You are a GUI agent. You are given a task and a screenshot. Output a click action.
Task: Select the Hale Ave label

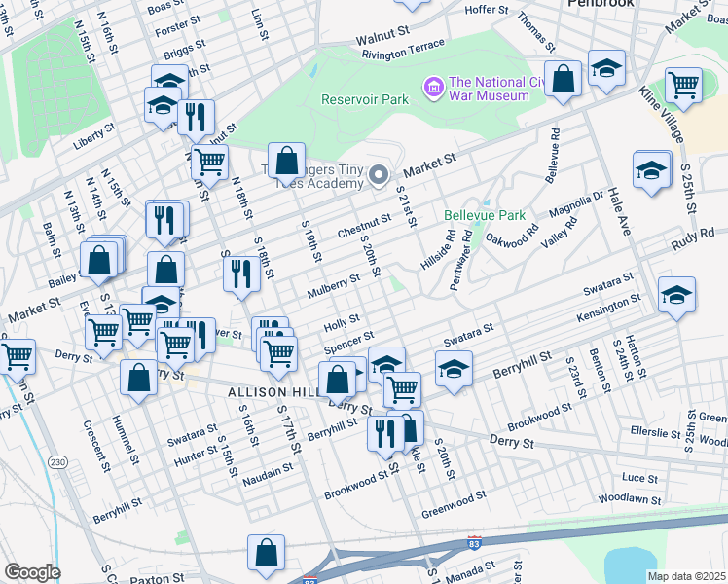click(619, 211)
